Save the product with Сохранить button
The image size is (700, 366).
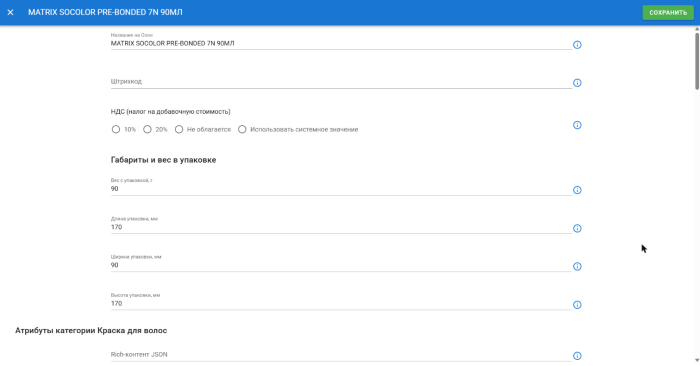coord(668,12)
